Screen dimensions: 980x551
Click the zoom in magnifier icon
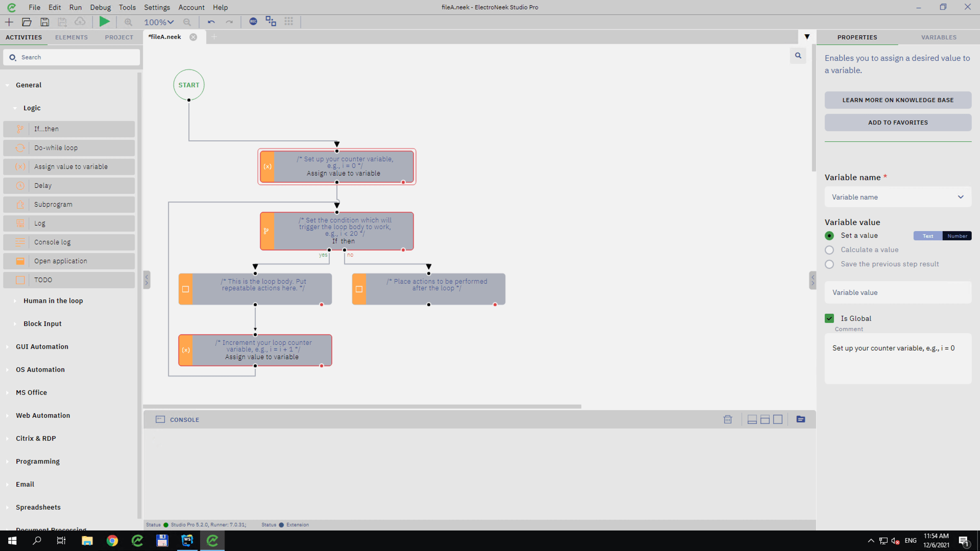click(x=128, y=22)
